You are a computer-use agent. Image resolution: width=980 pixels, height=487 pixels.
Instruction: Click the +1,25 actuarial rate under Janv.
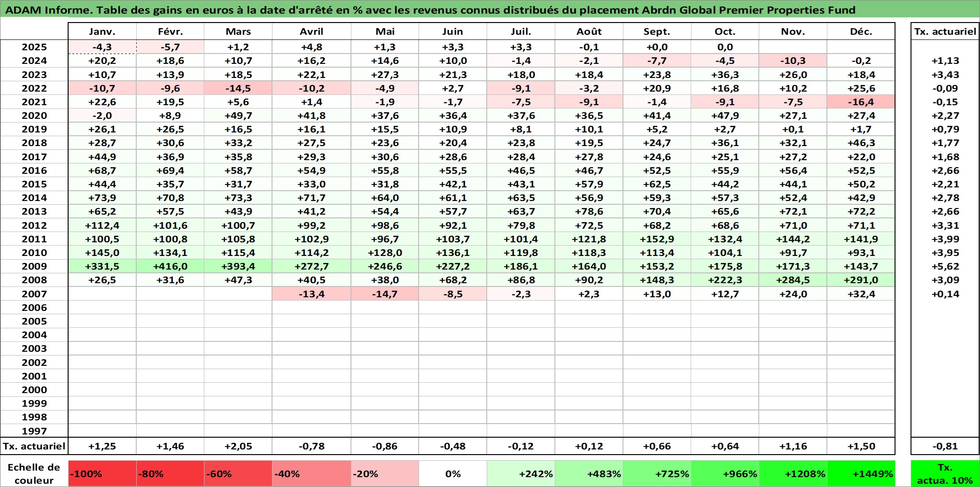tap(102, 446)
